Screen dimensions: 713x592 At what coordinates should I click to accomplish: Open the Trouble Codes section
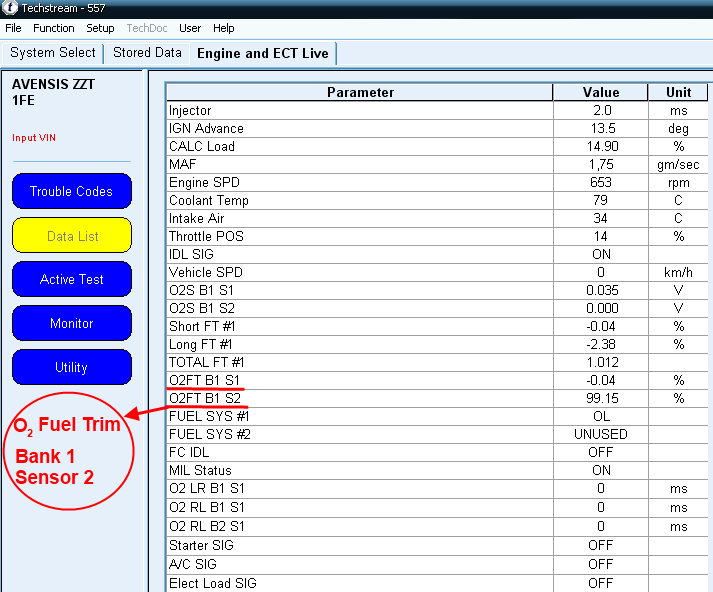(72, 191)
